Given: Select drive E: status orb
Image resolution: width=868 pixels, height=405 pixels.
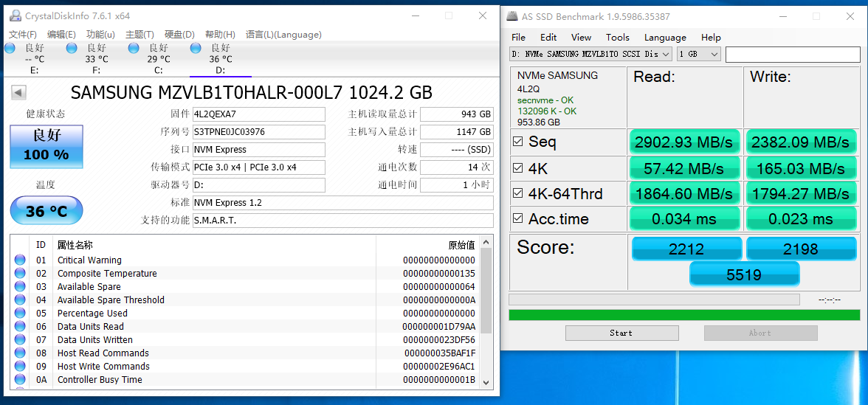Looking at the screenshot, I should click(x=10, y=48).
